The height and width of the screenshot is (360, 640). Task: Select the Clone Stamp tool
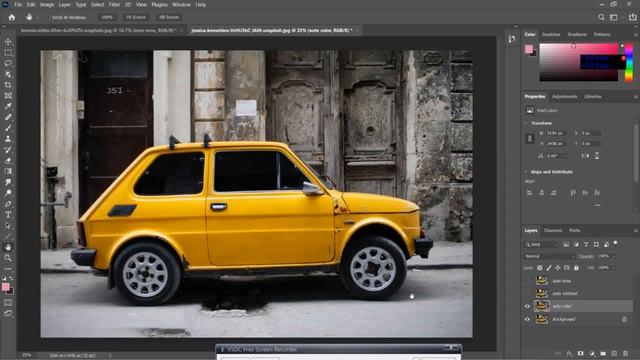click(8, 139)
